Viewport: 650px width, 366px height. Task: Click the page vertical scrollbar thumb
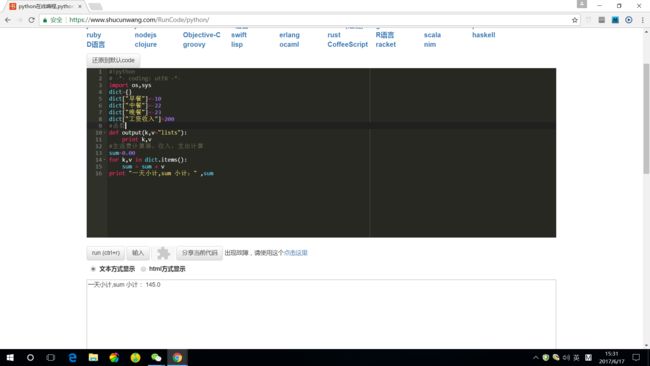[646, 119]
